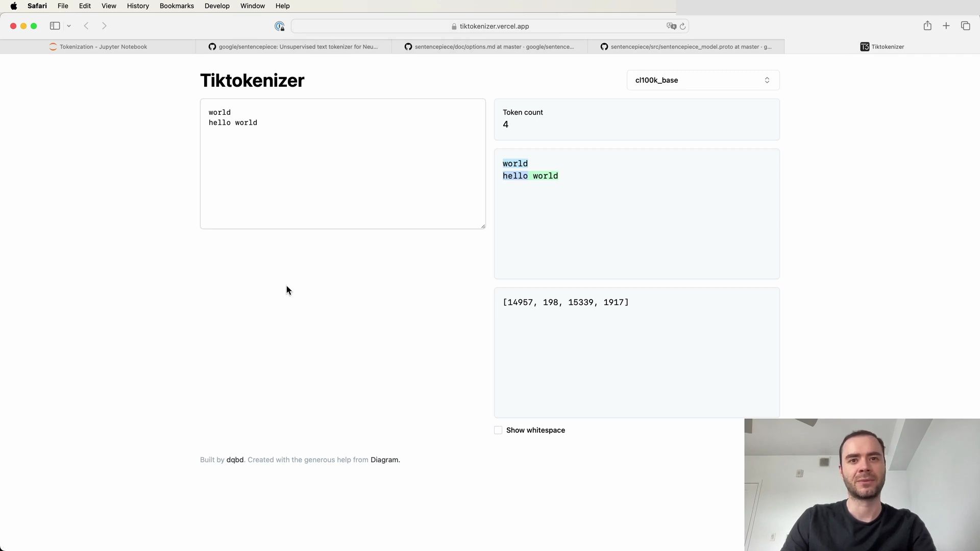The height and width of the screenshot is (551, 980).
Task: Open the Window menu
Action: [x=253, y=6]
